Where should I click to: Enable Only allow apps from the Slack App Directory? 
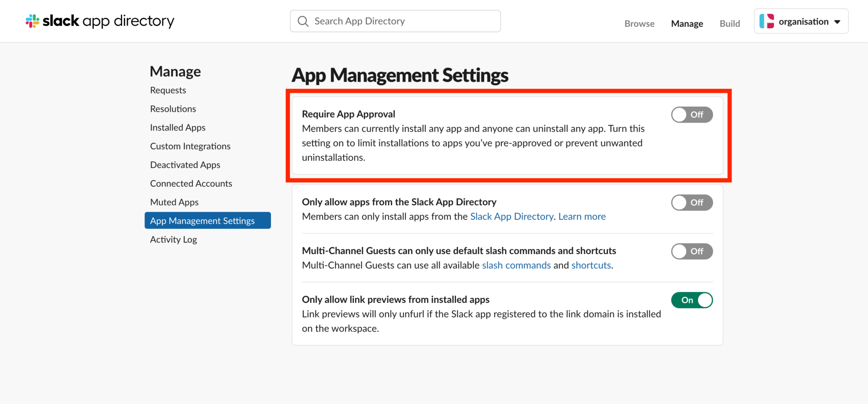point(692,202)
